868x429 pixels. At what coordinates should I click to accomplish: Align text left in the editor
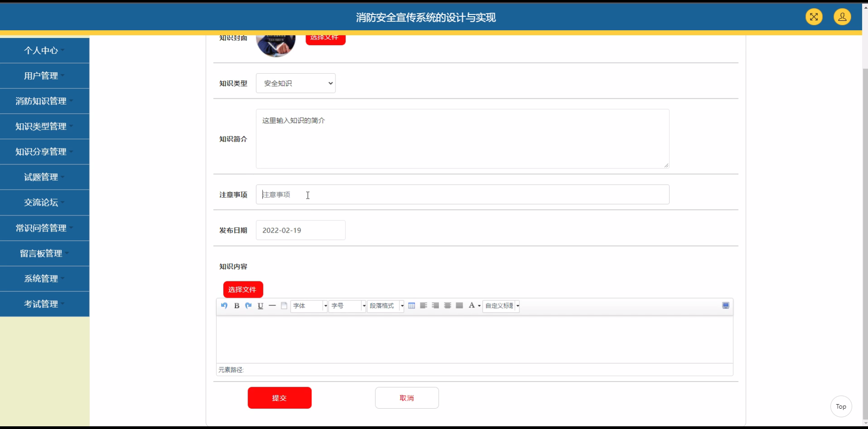424,306
